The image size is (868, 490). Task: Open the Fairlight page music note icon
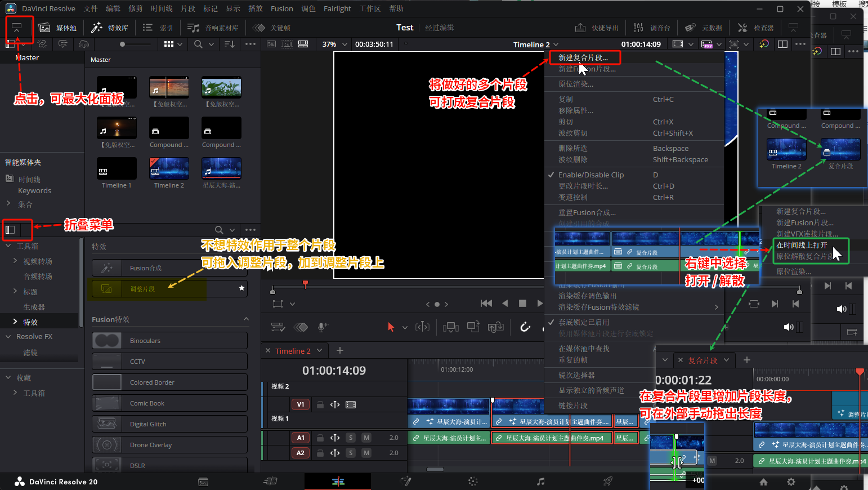[x=540, y=481]
